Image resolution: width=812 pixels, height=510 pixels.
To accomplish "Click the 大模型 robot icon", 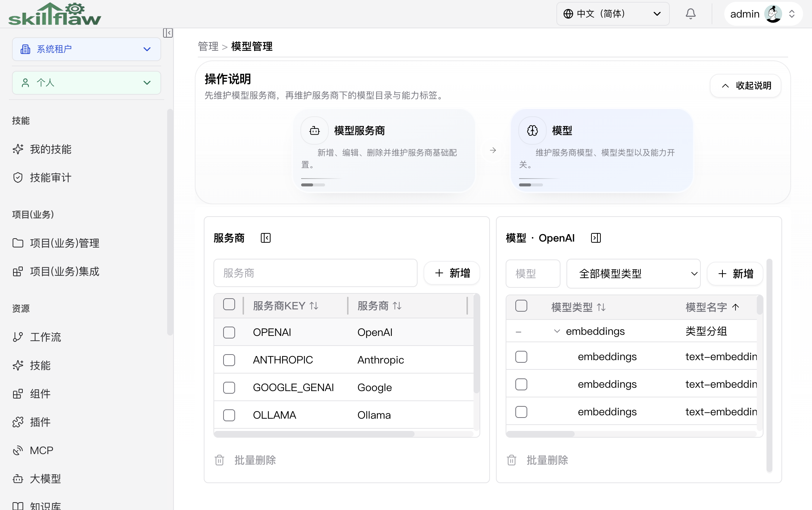I will (18, 479).
